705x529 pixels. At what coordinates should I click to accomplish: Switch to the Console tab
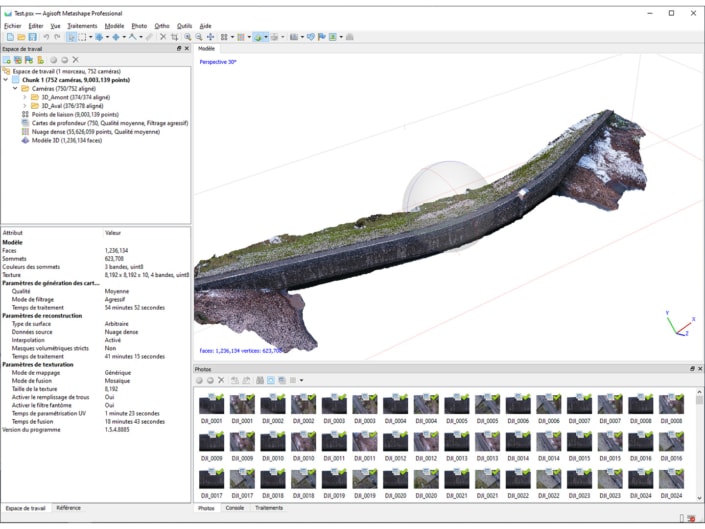[234, 508]
